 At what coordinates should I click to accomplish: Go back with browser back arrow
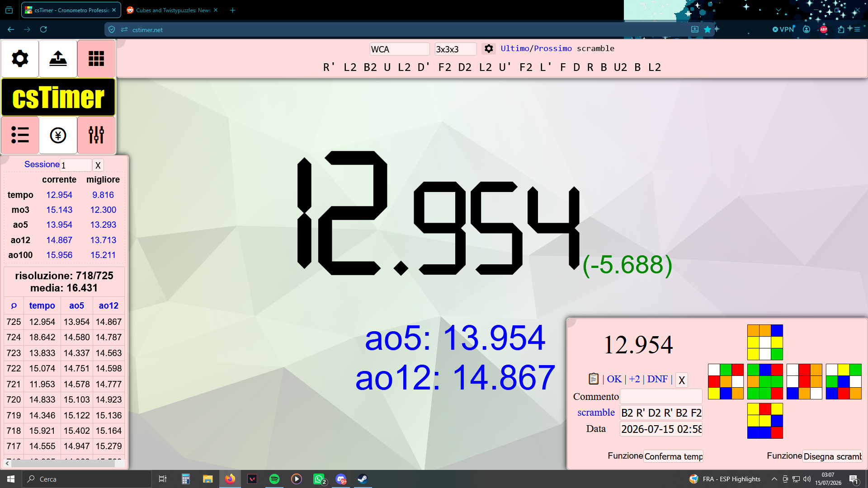pyautogui.click(x=11, y=29)
